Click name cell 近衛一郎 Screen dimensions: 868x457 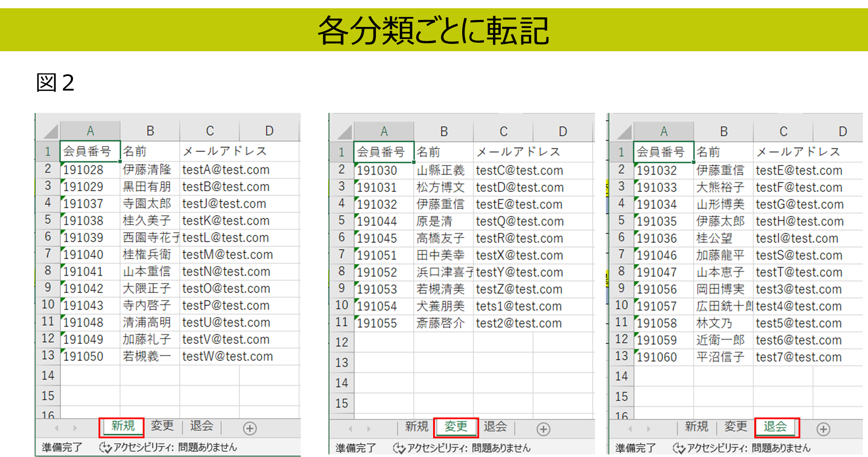pyautogui.click(x=723, y=340)
